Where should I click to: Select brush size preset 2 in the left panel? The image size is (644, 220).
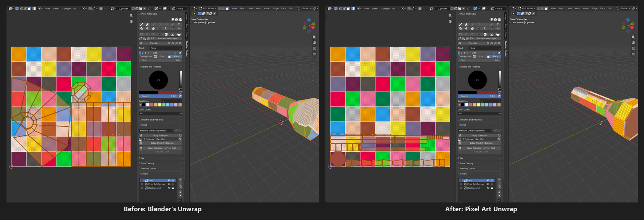[x=143, y=53]
